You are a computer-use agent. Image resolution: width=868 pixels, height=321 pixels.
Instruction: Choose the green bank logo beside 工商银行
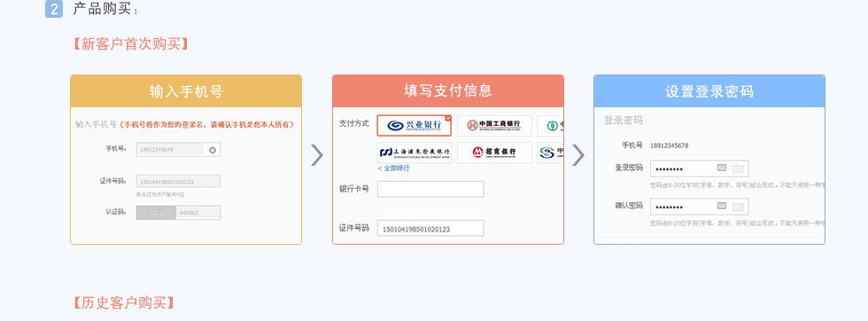(551, 126)
